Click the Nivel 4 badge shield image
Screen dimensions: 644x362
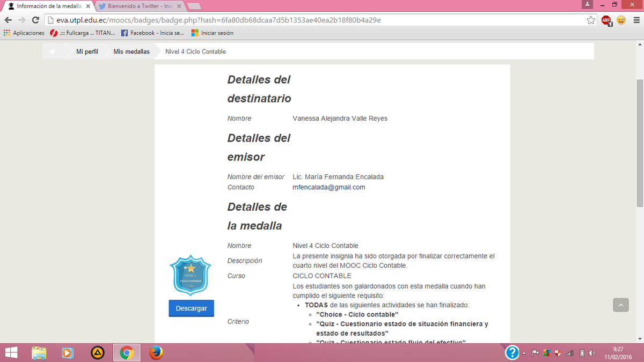tap(191, 276)
